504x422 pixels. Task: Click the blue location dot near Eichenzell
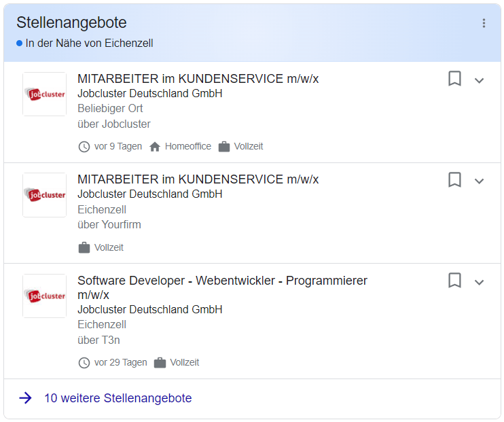coord(20,43)
